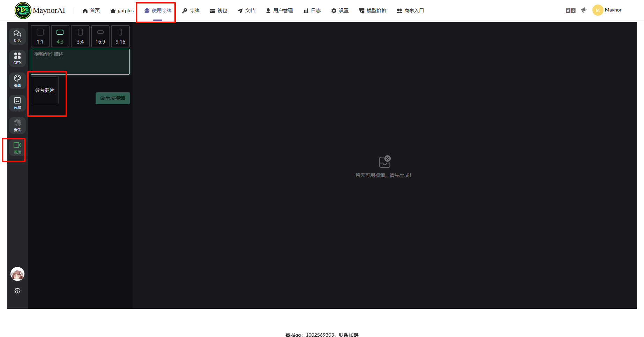This screenshot has height=337, width=644.
Task: Click the empty video placeholder icon
Action: [x=385, y=161]
